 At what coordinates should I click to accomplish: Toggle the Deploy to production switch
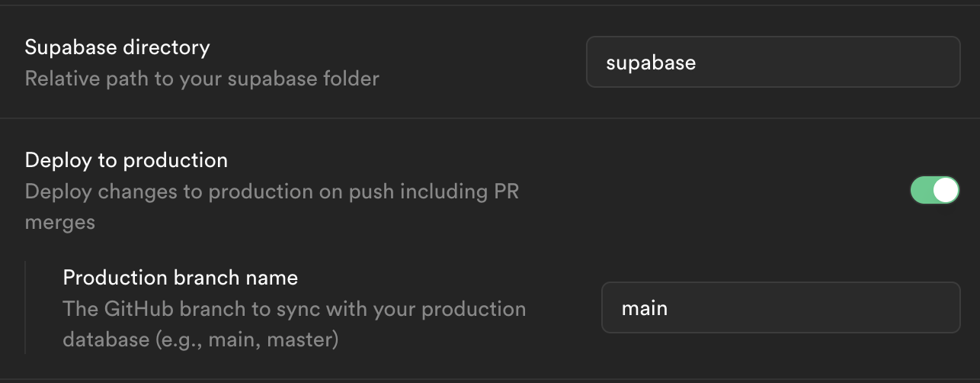point(934,191)
